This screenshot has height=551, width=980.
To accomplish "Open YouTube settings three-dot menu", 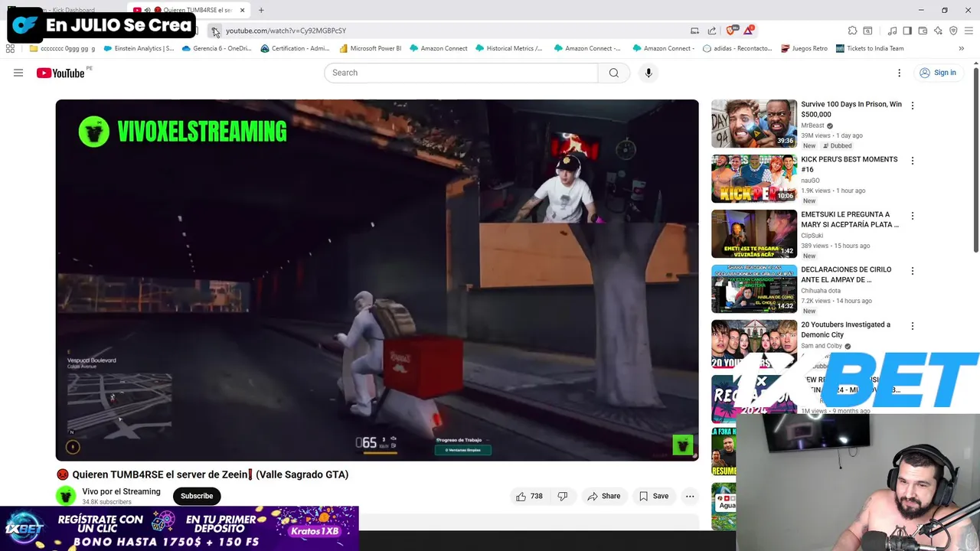I will 900,73.
